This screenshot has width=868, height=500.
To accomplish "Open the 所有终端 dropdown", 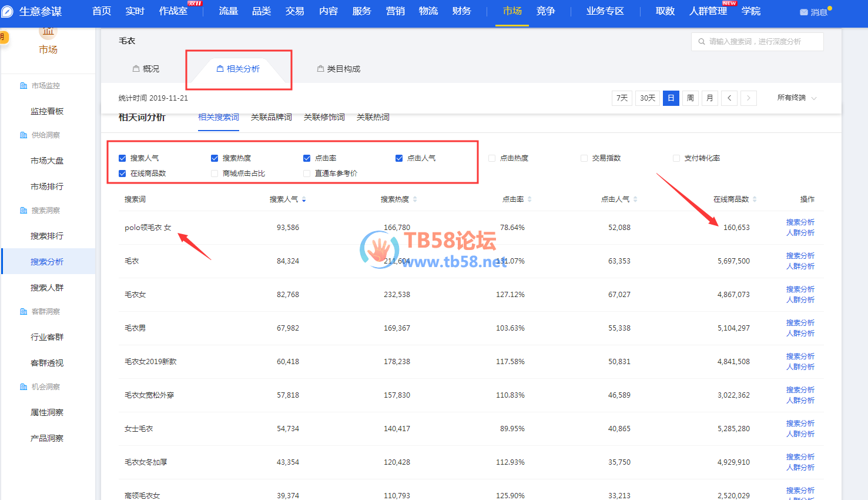I will pos(796,98).
